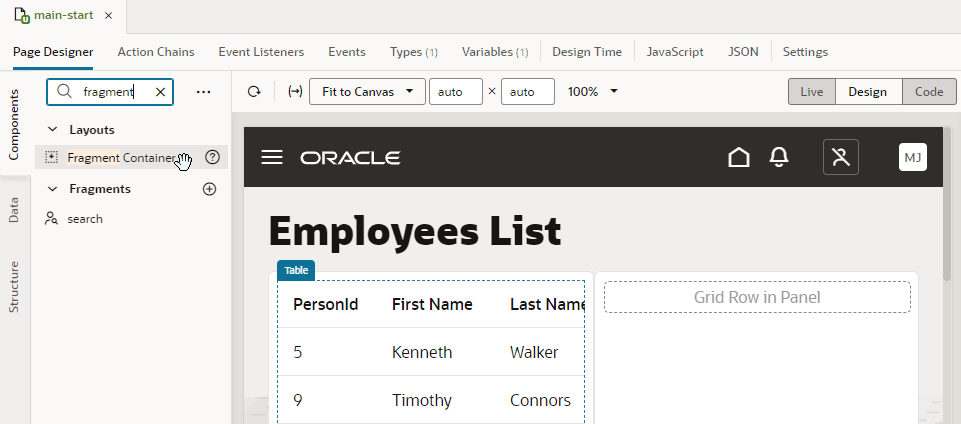961x424 pixels.
Task: Open the hamburger menu in app header
Action: pos(272,158)
